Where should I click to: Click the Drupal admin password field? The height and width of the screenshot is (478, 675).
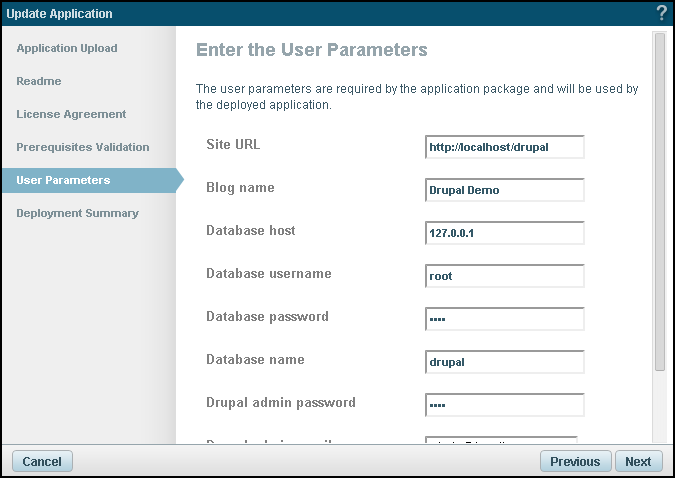(504, 405)
